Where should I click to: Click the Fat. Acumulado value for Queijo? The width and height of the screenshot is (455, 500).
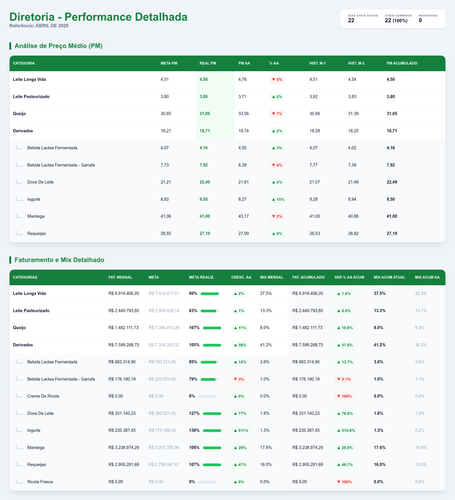point(307,328)
